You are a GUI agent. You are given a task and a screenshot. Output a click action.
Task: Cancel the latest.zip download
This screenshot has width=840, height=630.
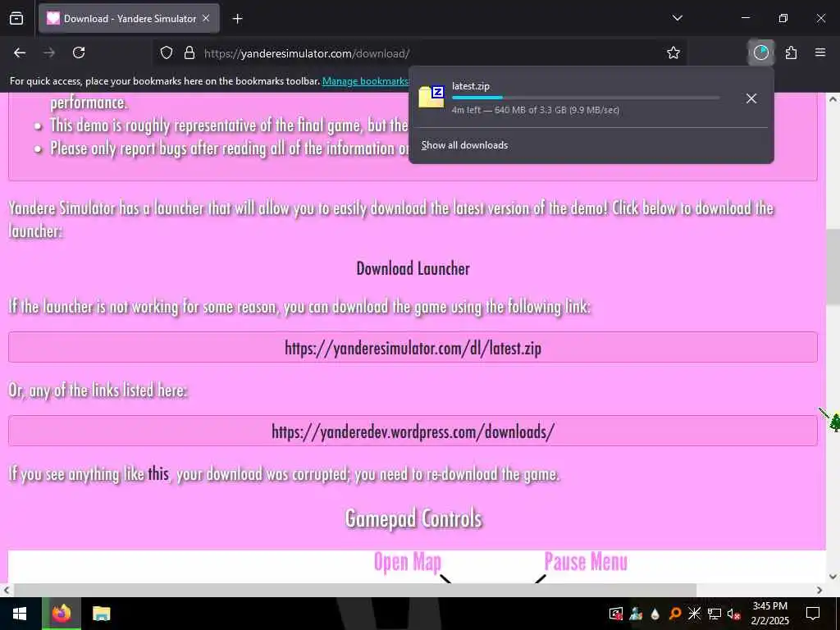751,98
